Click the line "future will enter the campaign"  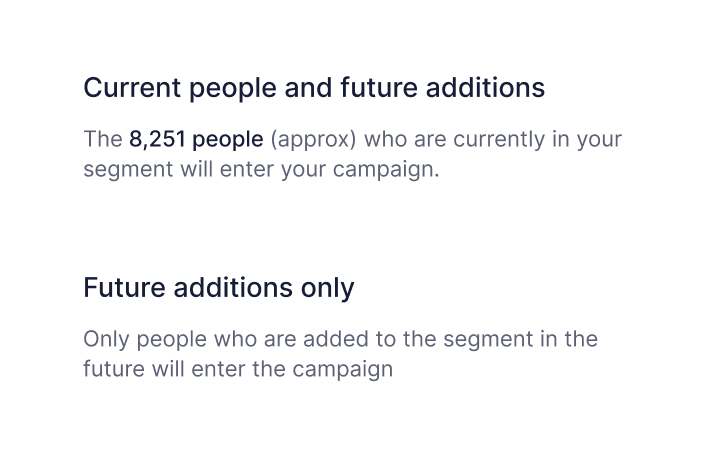(238, 368)
